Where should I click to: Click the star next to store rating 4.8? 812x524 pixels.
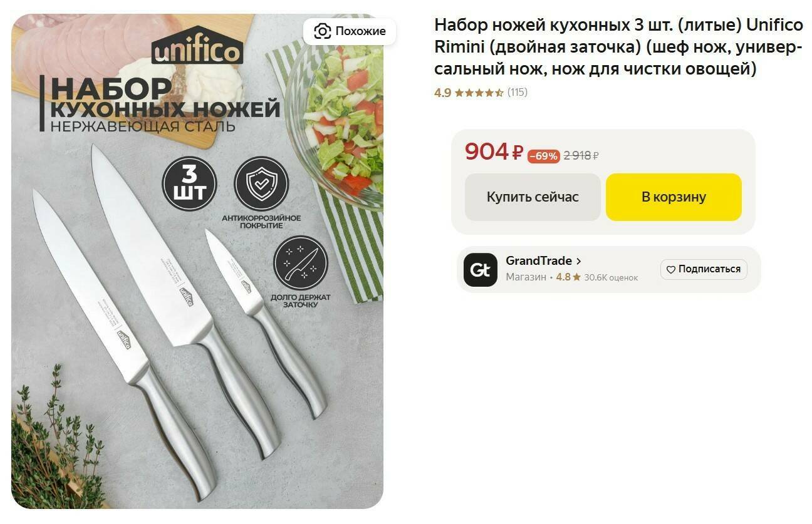pos(576,277)
